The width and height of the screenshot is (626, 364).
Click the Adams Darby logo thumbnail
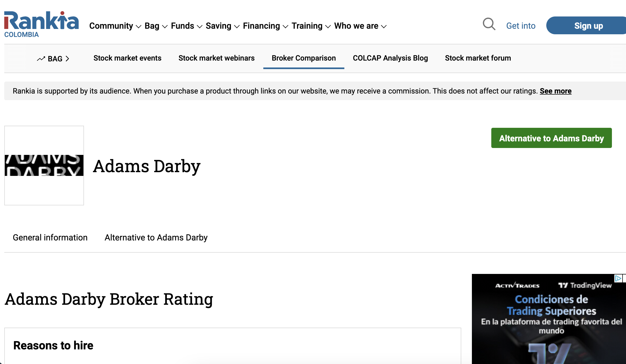(44, 165)
